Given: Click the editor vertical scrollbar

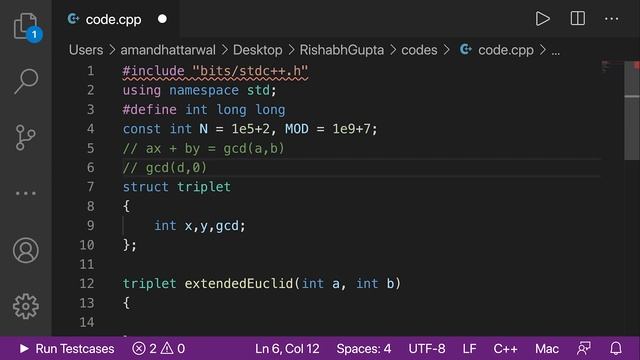Looking at the screenshot, I should pyautogui.click(x=632, y=110).
